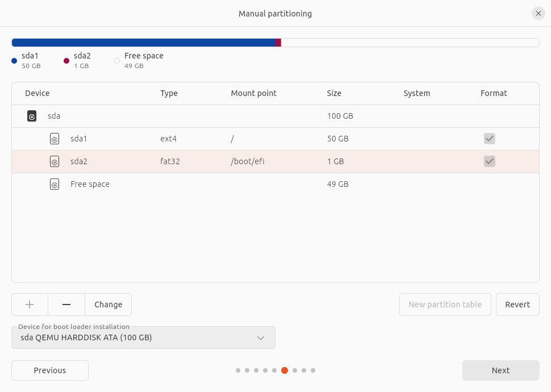Toggle Format checkbox for sda2
The image size is (551, 392).
point(490,161)
